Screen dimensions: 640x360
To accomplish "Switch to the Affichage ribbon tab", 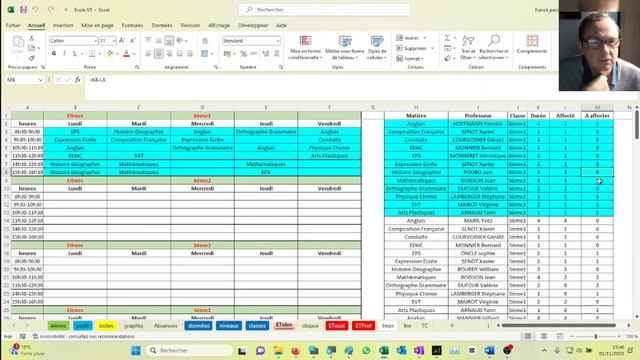I will point(219,25).
